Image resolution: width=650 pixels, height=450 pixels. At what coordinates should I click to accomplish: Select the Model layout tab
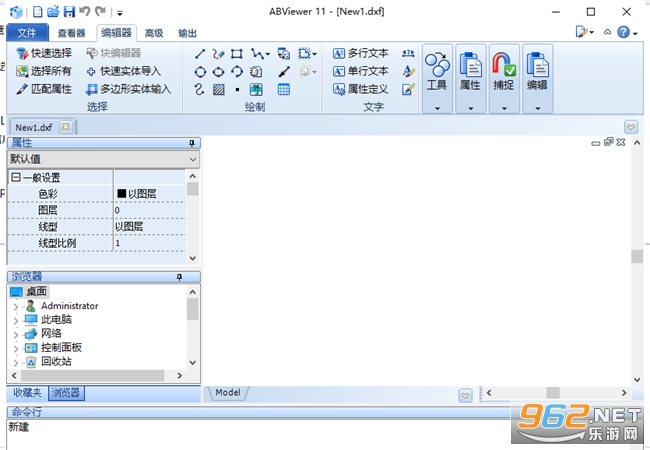pos(228,392)
